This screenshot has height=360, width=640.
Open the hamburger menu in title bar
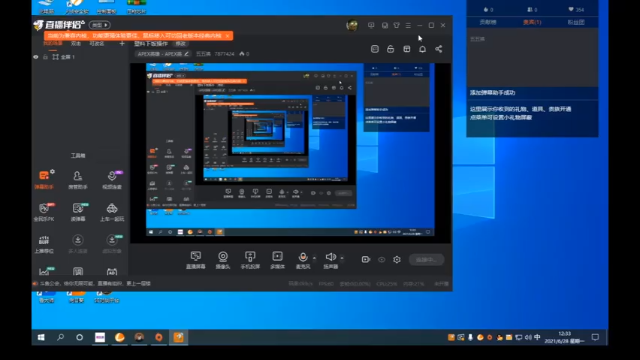tap(408, 25)
